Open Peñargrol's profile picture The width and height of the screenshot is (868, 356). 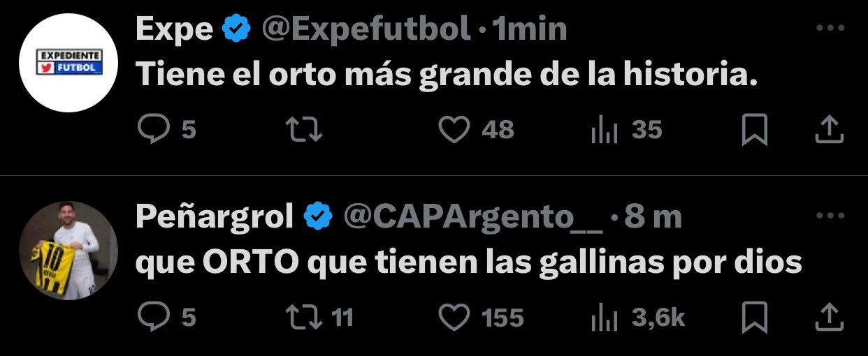(x=68, y=251)
